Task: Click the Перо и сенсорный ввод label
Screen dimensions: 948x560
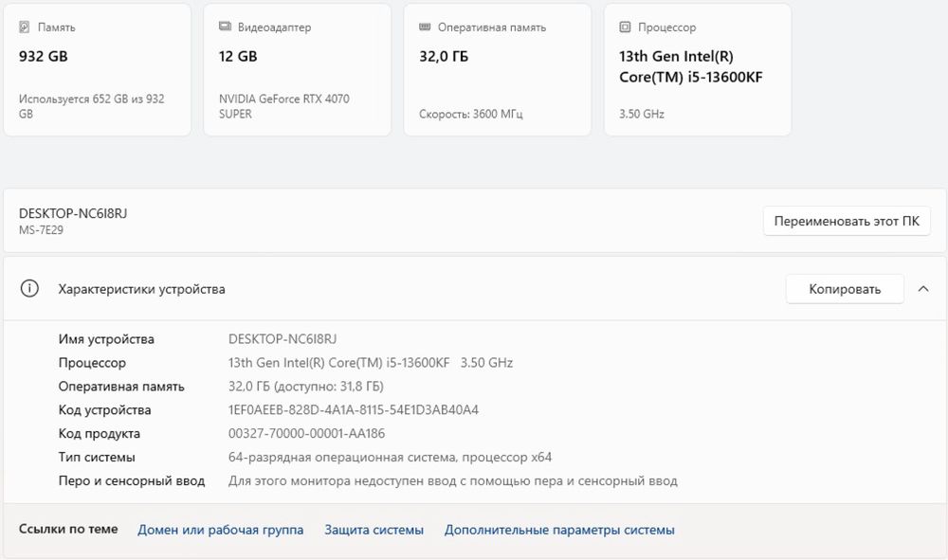Action: pyautogui.click(x=132, y=480)
